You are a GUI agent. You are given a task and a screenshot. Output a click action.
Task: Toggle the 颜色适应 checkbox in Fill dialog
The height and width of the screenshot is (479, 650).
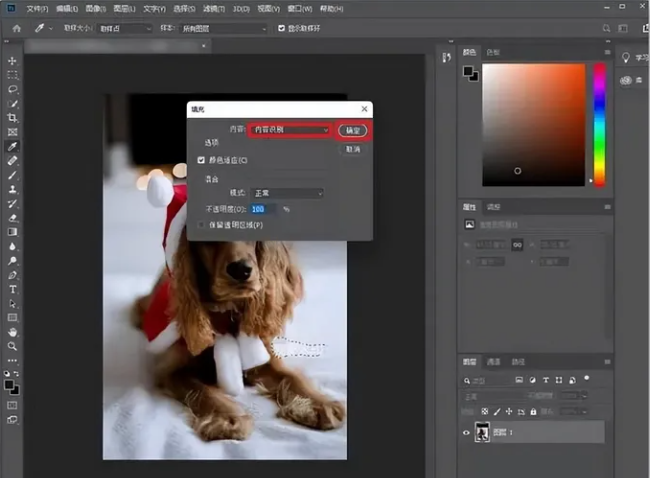click(202, 160)
